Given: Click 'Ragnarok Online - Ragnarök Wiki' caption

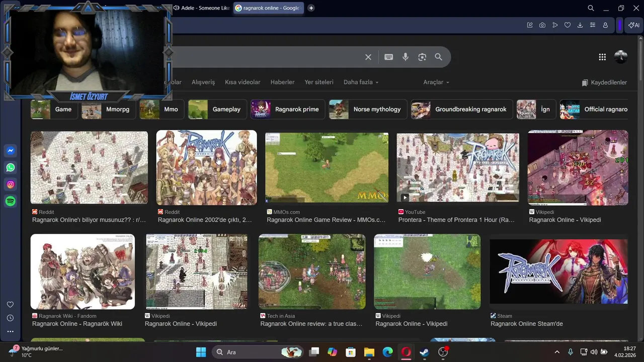Looking at the screenshot, I should point(77,324).
